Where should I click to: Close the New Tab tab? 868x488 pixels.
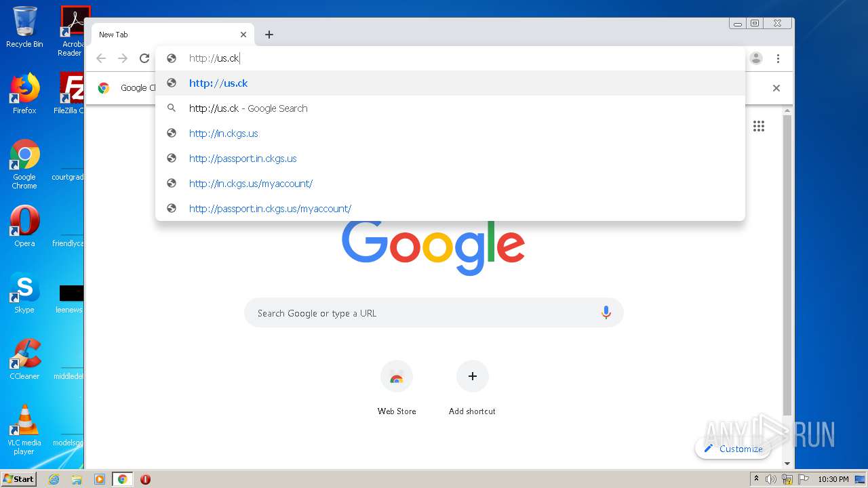pos(243,35)
